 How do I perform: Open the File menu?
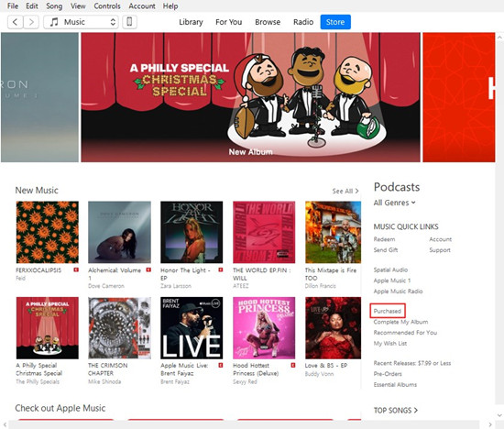13,5
